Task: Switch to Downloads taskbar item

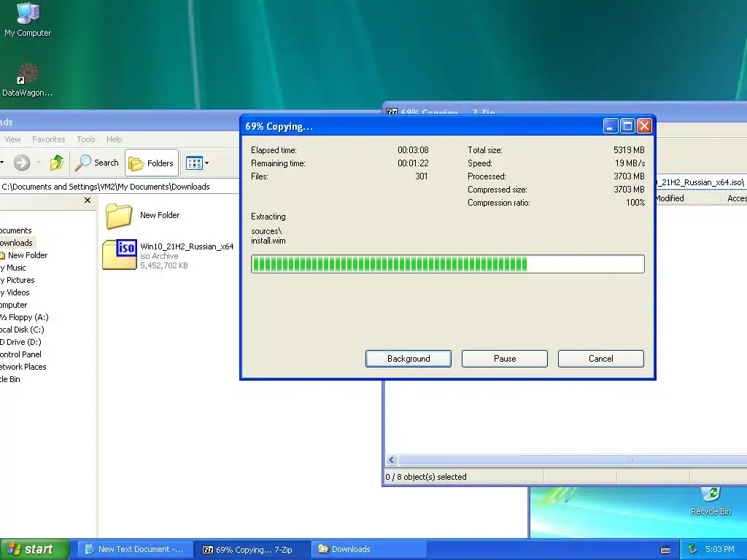Action: point(368,549)
